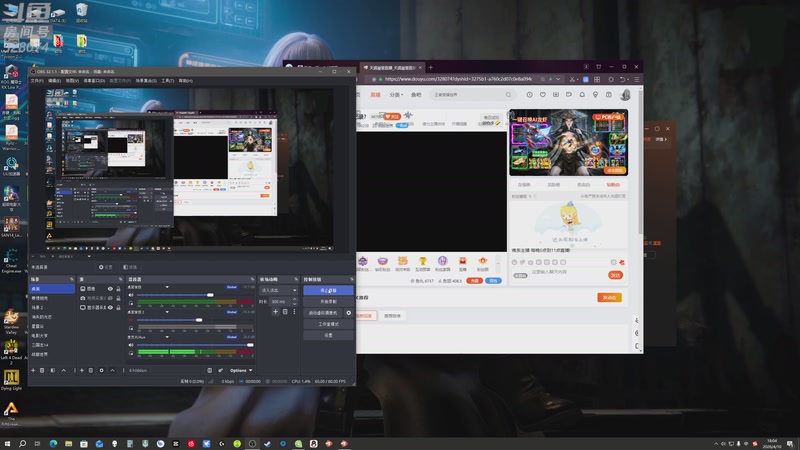Open source properties gear in Sources toolbar
The width and height of the screenshot is (800, 450).
[x=102, y=370]
